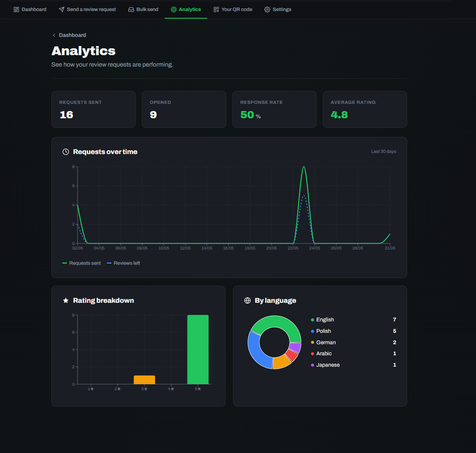Click the dotted blue line peak near 23/05
The height and width of the screenshot is (453, 476).
point(304,196)
